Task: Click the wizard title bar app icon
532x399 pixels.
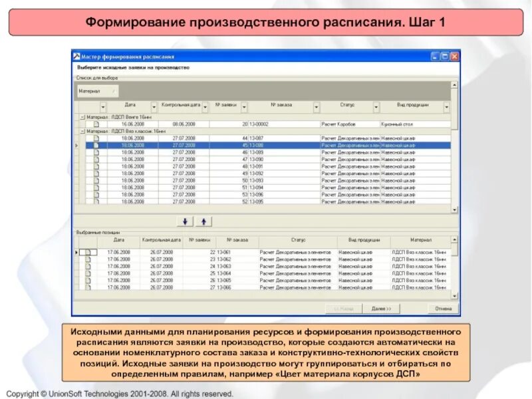Action: click(x=76, y=57)
